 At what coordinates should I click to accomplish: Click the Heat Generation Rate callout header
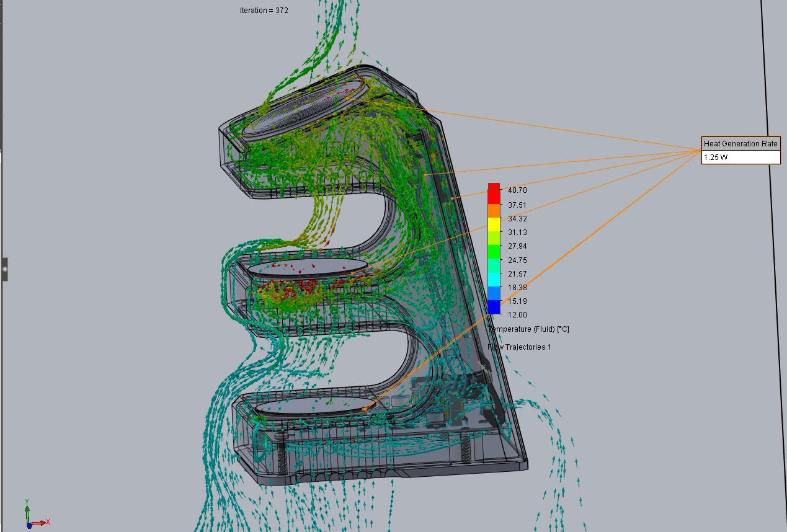[x=740, y=143]
